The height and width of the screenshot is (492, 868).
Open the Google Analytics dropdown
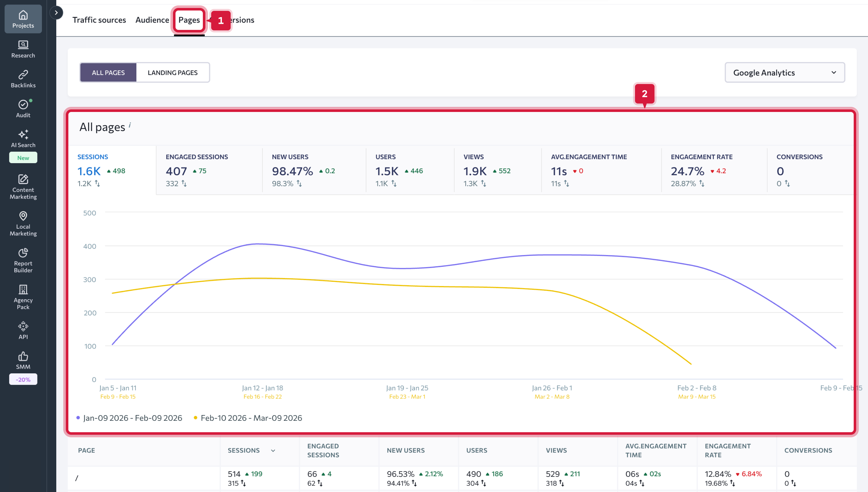pos(784,73)
